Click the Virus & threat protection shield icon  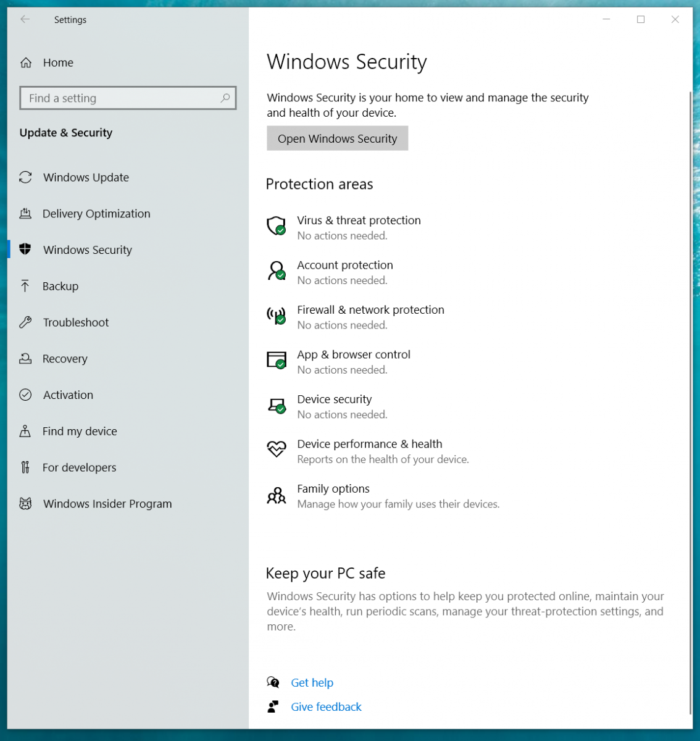click(277, 226)
